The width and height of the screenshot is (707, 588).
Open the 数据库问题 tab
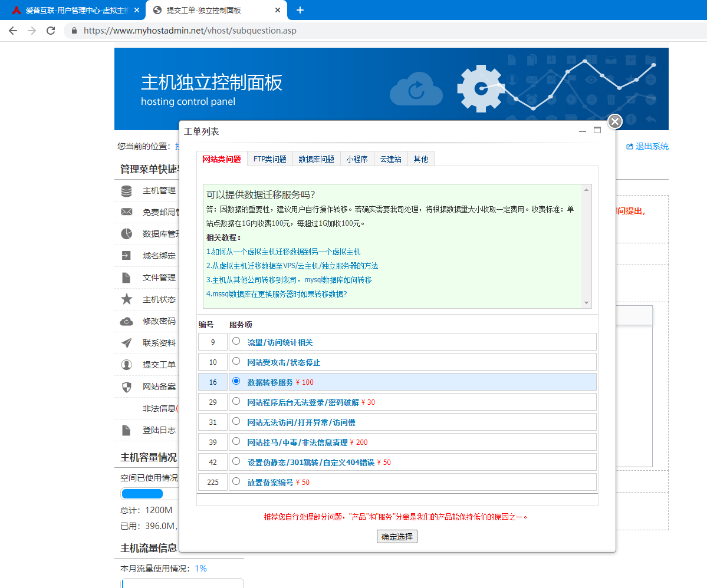coord(316,158)
